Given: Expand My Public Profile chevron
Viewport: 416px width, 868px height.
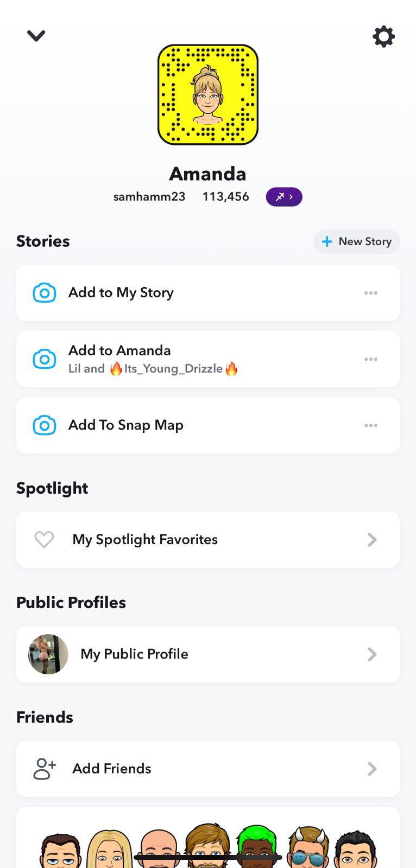Looking at the screenshot, I should [372, 654].
